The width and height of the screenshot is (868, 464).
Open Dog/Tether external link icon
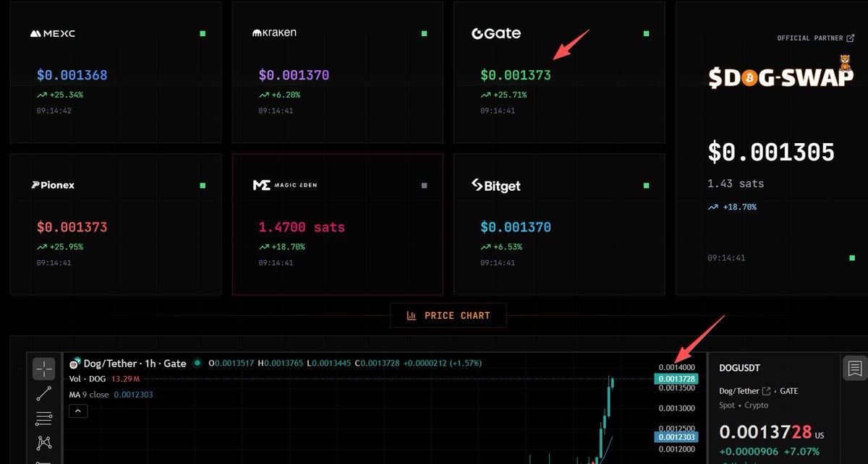767,391
